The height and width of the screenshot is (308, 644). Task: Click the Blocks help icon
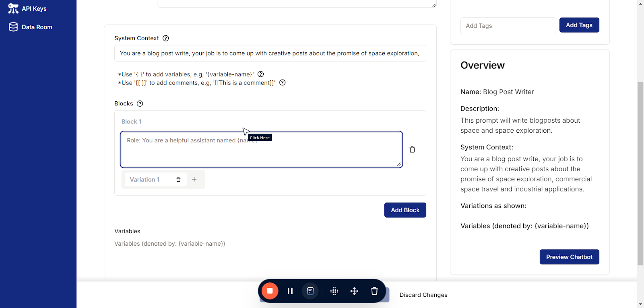140,103
